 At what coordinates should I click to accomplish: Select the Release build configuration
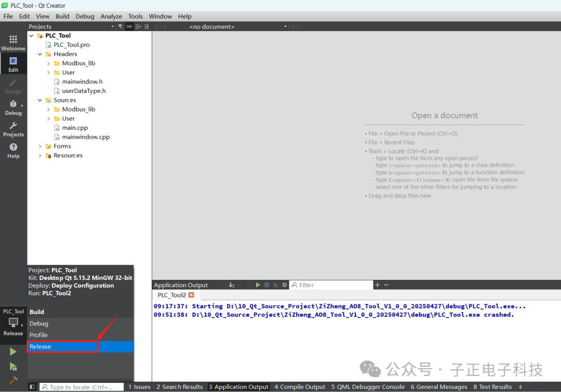coord(80,347)
